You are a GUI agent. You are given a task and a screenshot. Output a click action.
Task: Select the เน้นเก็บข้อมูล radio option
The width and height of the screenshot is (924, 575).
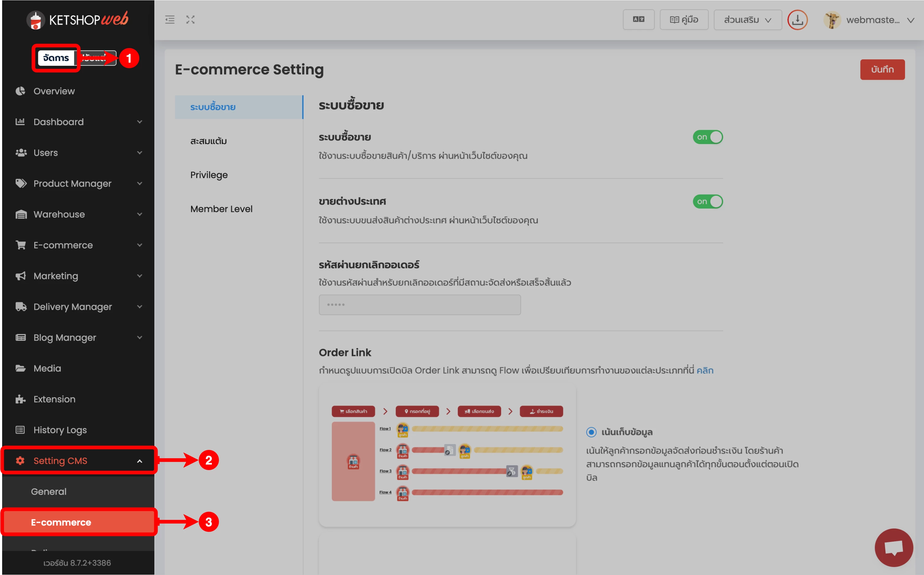(591, 432)
